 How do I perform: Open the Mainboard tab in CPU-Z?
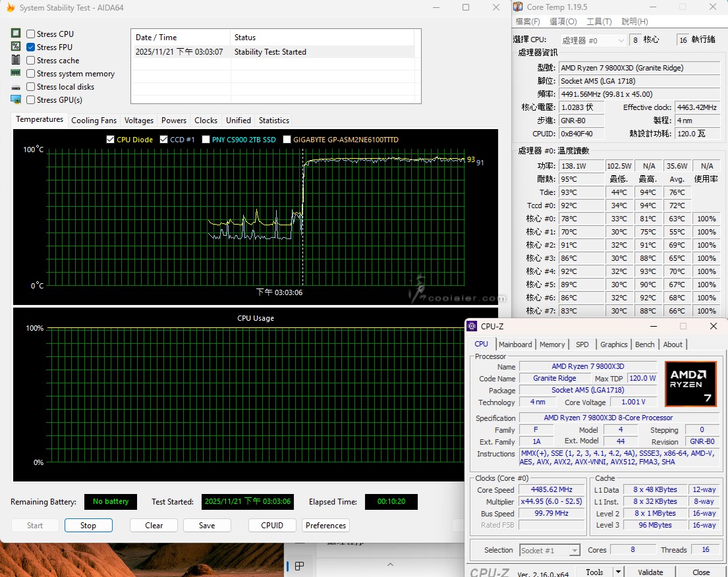(x=515, y=344)
